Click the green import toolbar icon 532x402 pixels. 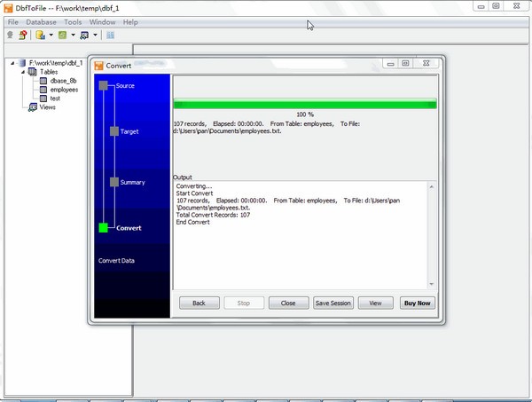(64, 35)
